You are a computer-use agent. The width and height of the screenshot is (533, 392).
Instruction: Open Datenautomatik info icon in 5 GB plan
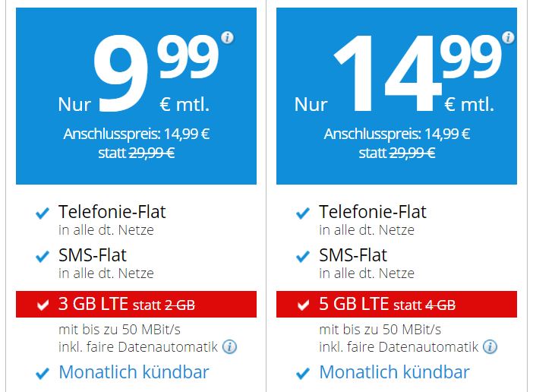point(490,346)
